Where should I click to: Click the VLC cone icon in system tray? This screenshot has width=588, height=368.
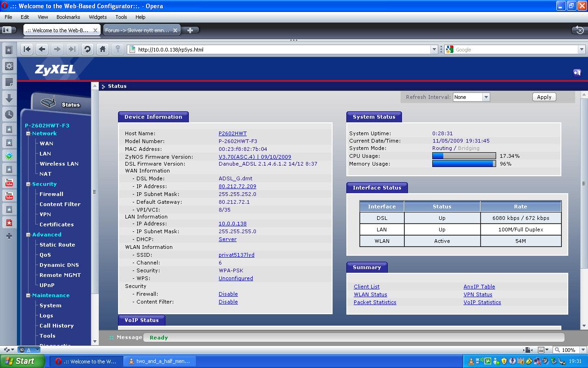point(471,362)
